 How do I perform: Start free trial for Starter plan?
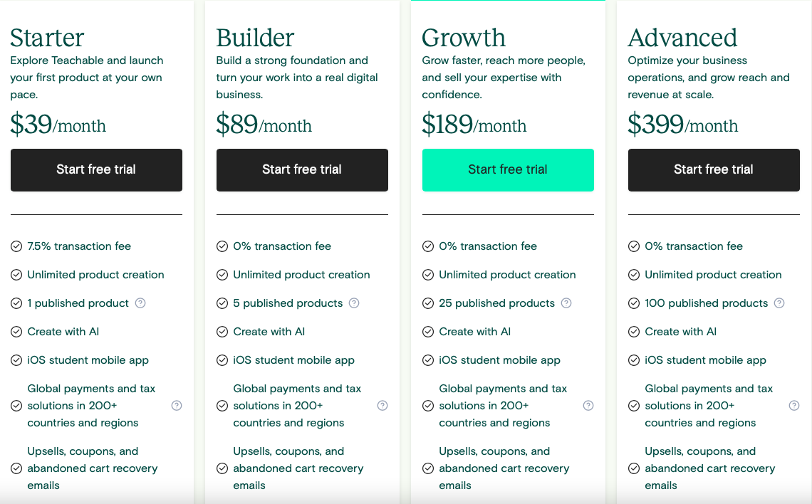[96, 170]
